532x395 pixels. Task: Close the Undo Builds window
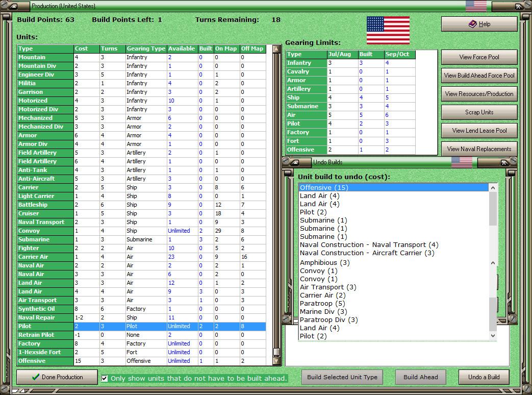pyautogui.click(x=504, y=163)
